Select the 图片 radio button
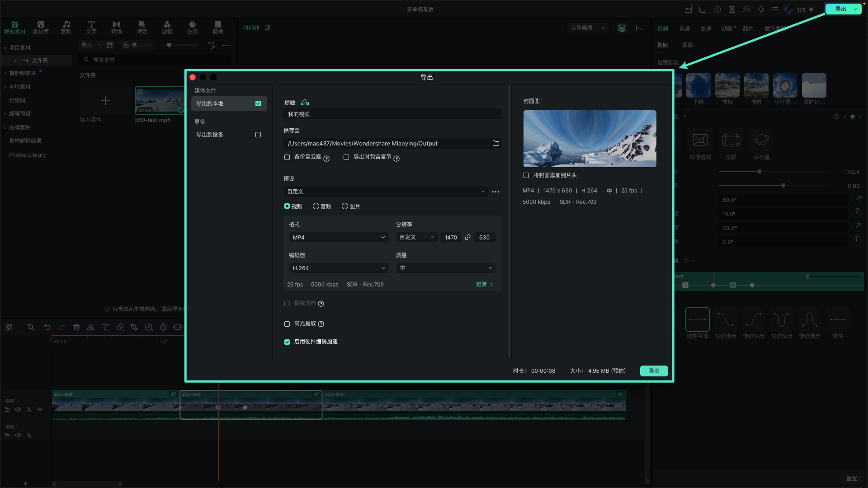This screenshot has height=488, width=868. pos(345,206)
